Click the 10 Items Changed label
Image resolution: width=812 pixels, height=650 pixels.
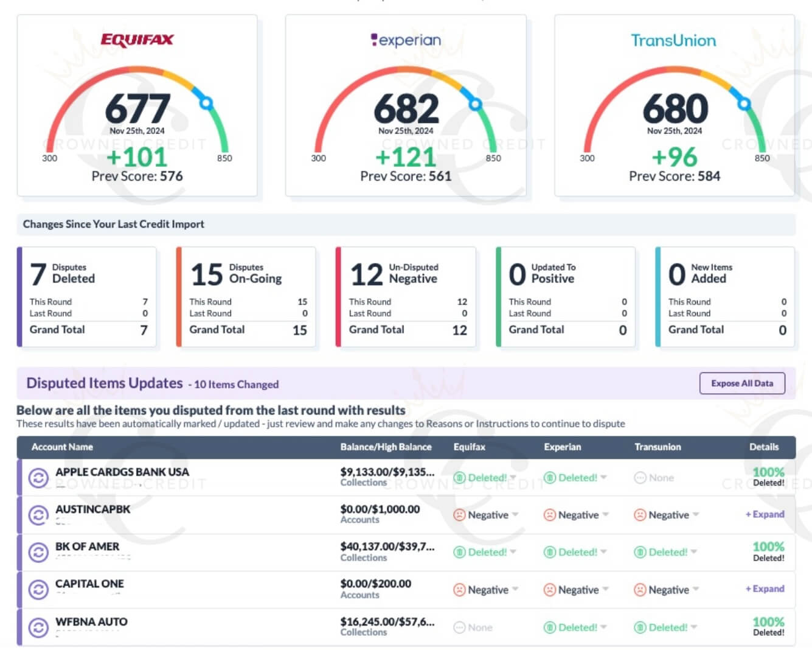pyautogui.click(x=236, y=385)
